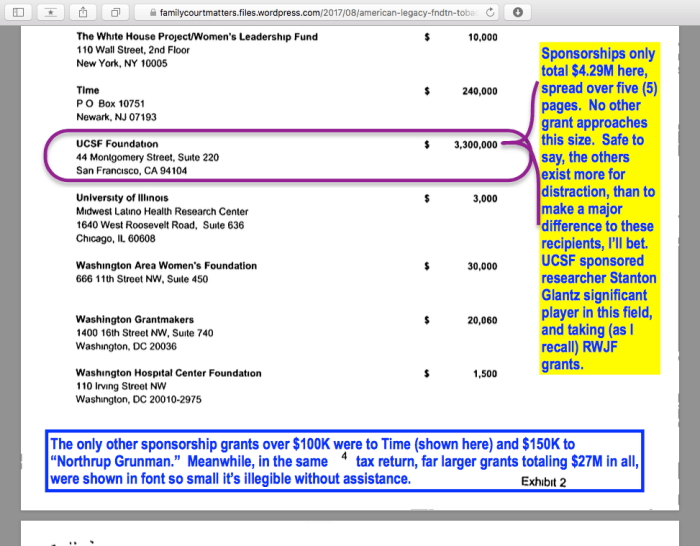Click the UCSF Foundation grant entry

click(x=118, y=144)
